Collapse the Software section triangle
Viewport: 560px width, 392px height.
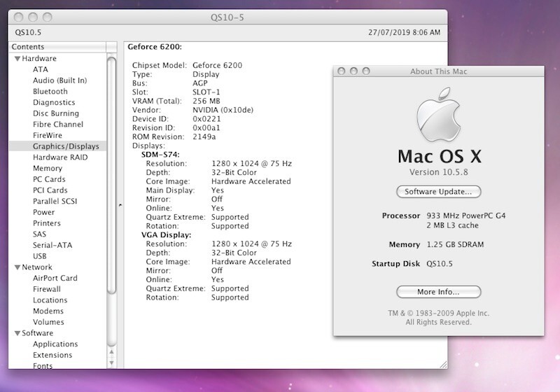point(17,333)
